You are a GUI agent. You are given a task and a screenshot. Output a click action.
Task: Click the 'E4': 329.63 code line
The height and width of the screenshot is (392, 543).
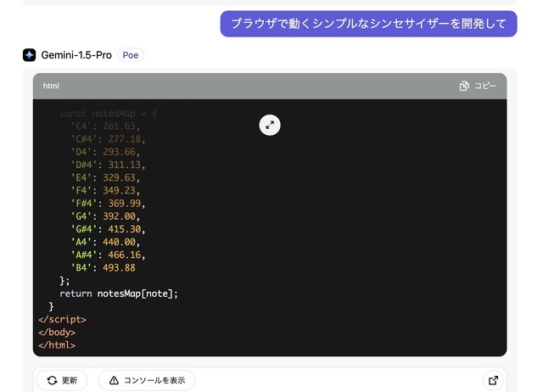pos(105,177)
